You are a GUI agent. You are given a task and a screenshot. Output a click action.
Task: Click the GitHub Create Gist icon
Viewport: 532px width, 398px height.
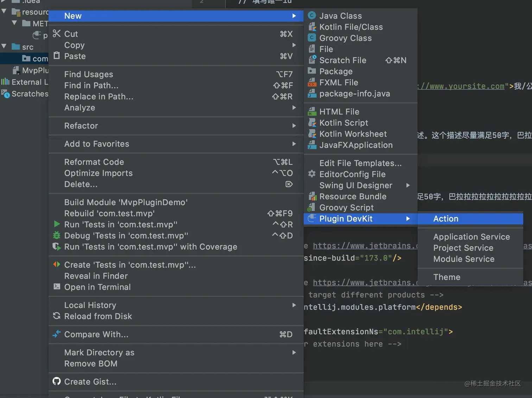pyautogui.click(x=57, y=381)
